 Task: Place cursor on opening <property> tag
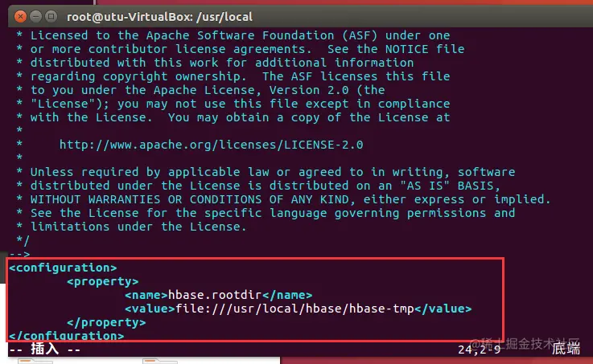103,281
